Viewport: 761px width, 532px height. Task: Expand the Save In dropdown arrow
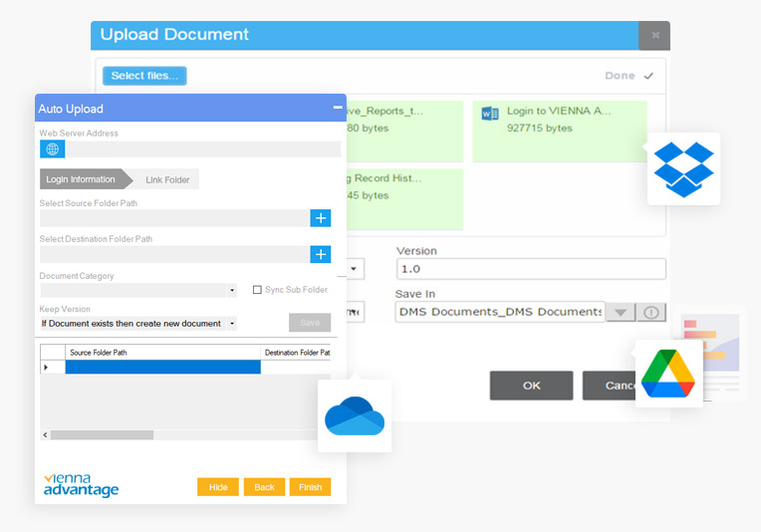tap(621, 312)
